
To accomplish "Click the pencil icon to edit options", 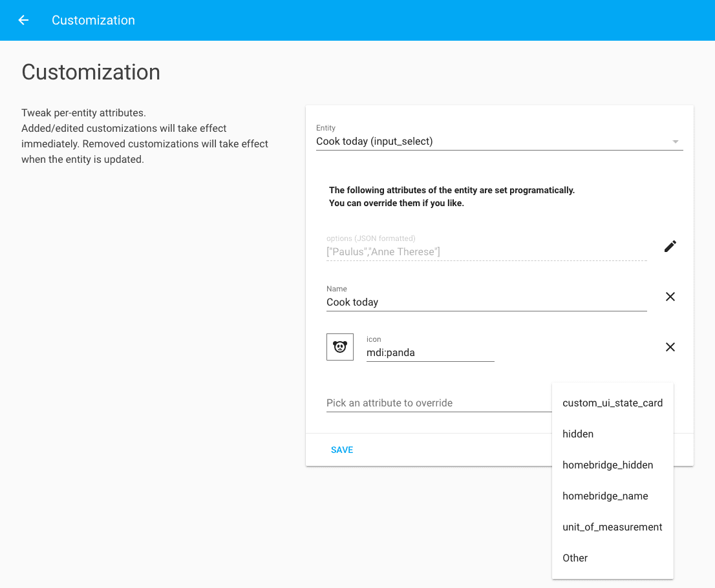I will pos(670,246).
